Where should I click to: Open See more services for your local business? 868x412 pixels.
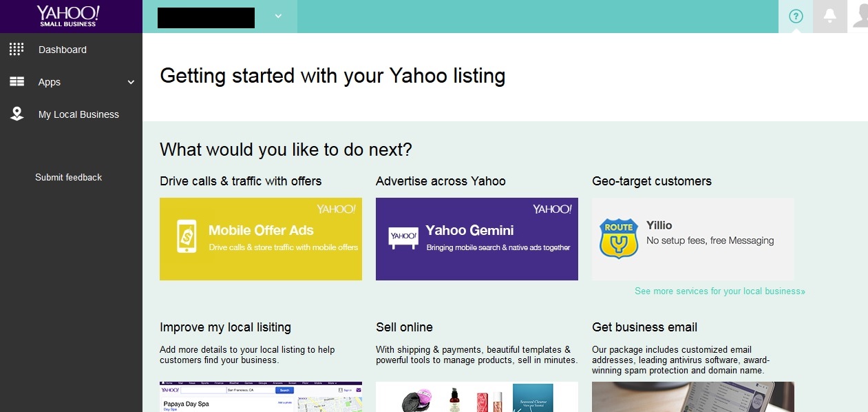720,291
